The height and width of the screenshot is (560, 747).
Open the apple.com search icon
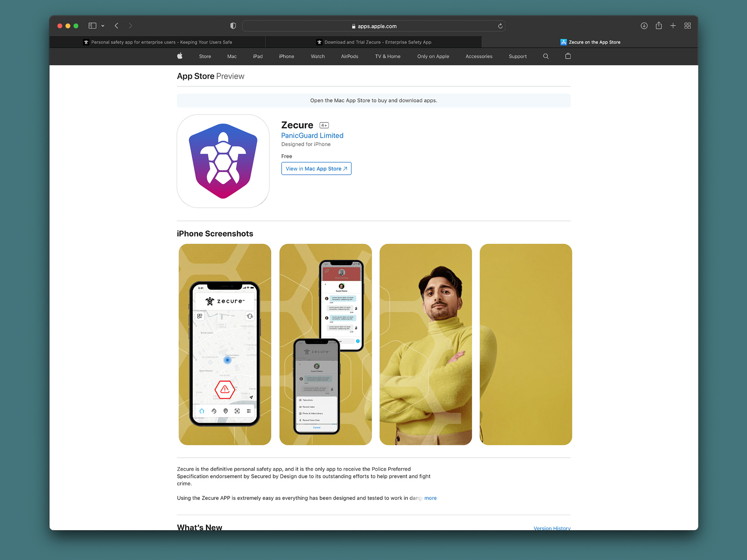pyautogui.click(x=546, y=56)
